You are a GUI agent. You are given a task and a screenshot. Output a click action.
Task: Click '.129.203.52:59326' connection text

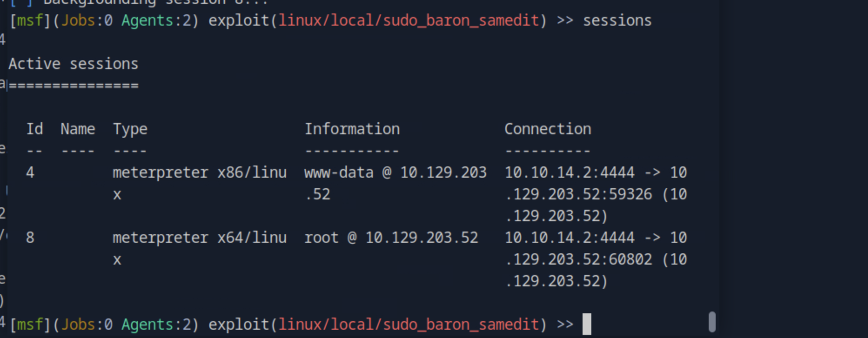pos(579,194)
